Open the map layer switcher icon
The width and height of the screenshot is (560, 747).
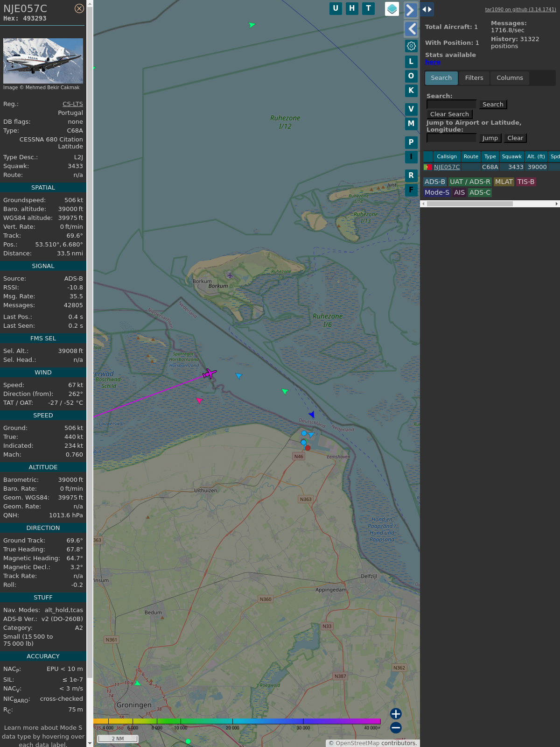point(392,9)
